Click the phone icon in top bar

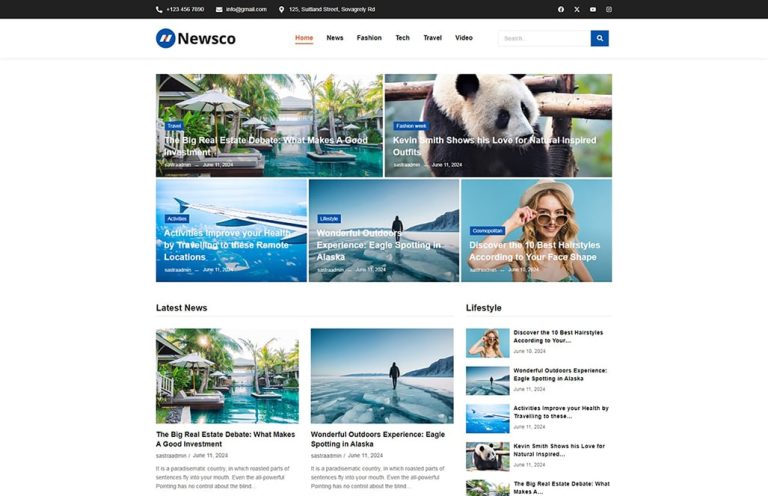159,9
